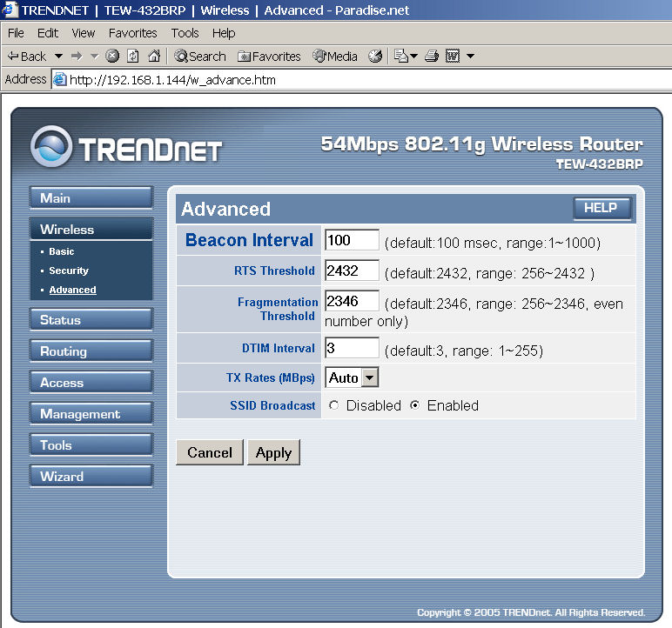Open the Back history dropdown arrow
Screen dimensions: 672x628
click(x=58, y=57)
